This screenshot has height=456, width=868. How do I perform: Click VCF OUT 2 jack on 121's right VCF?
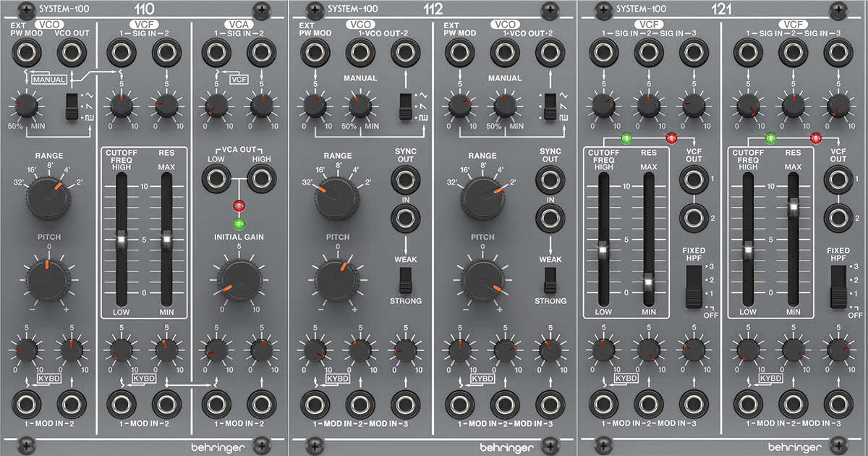[838, 217]
